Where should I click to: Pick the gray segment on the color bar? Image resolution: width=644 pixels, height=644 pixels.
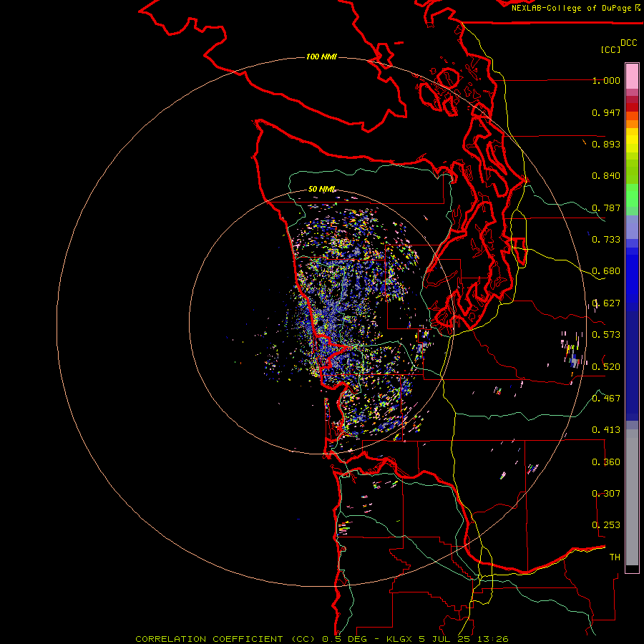[632, 497]
